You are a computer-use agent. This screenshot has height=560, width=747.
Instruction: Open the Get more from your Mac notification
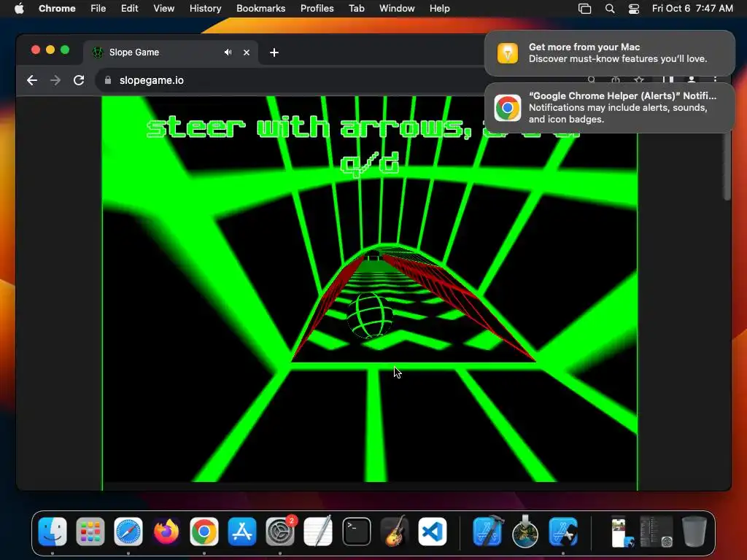coord(609,52)
